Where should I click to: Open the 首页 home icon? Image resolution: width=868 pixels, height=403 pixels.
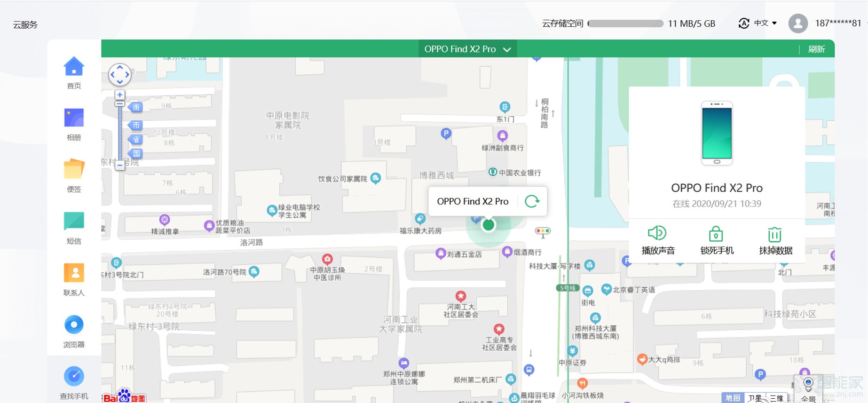[74, 66]
